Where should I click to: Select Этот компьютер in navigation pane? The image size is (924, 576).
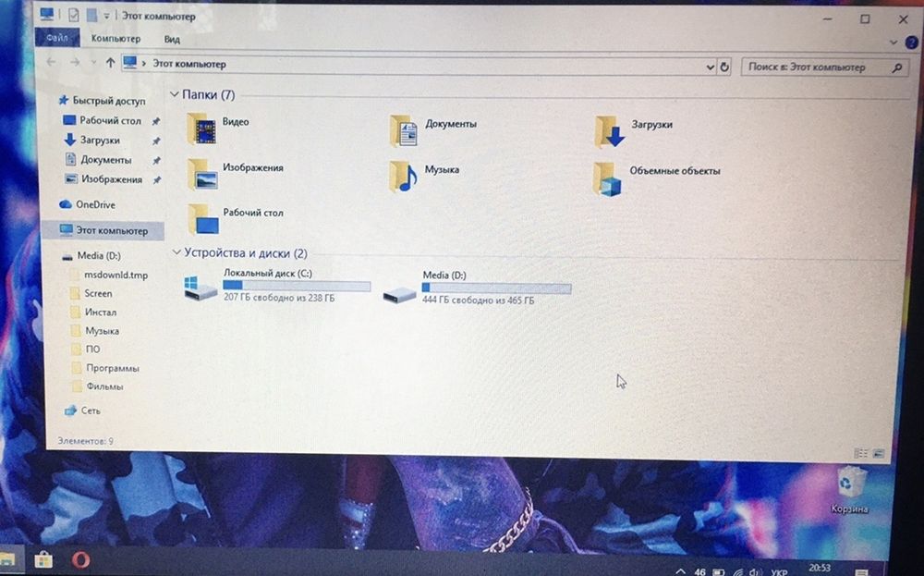(103, 230)
